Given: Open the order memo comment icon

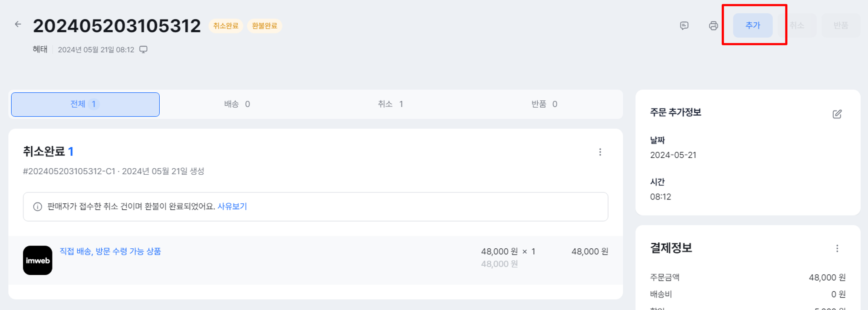Looking at the screenshot, I should 684,26.
